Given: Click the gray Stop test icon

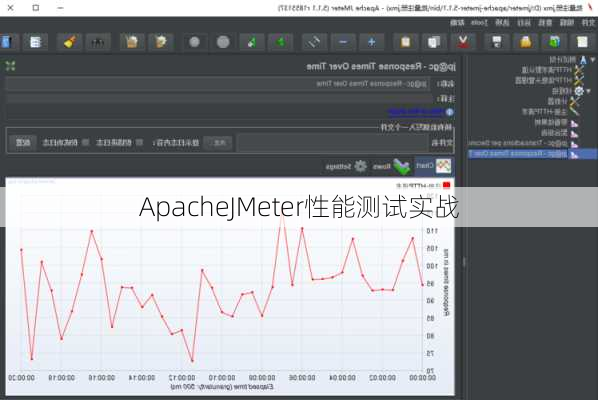Looking at the screenshot, I should pos(223,42).
